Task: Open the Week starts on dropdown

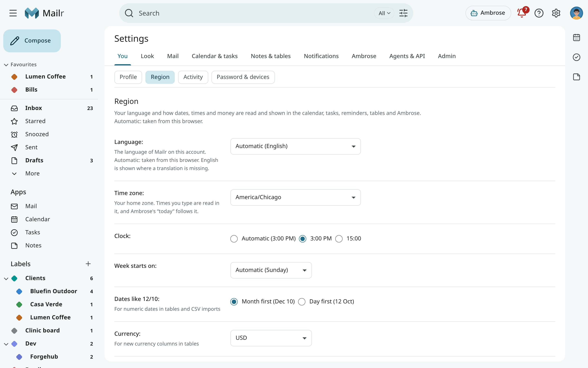Action: [x=271, y=270]
